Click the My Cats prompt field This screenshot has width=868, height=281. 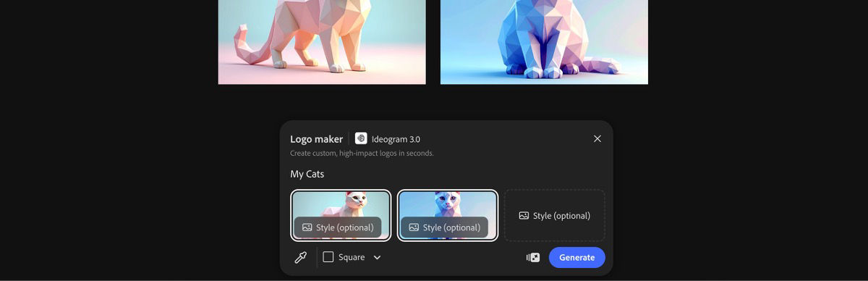pos(446,174)
